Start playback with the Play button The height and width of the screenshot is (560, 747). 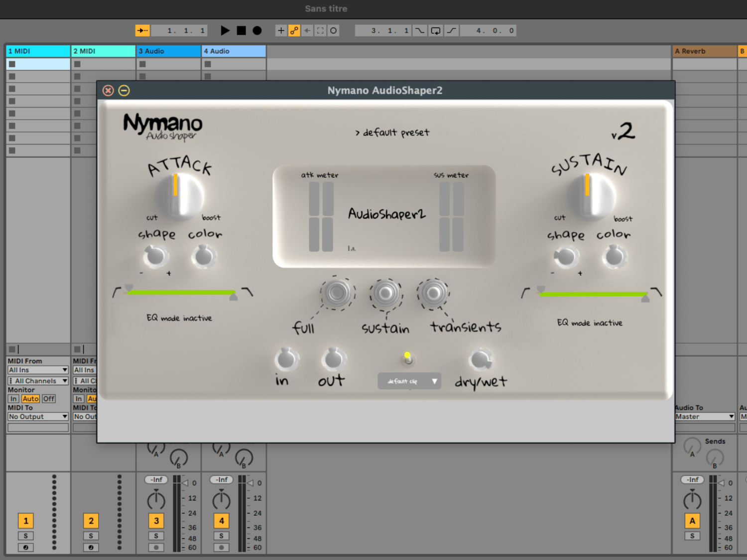225,30
